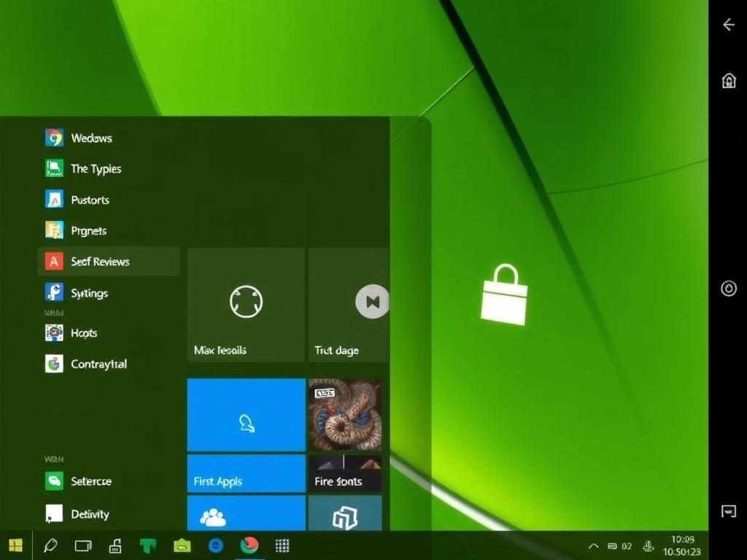The width and height of the screenshot is (747, 560).
Task: Open the snake picture tile
Action: pos(345,414)
